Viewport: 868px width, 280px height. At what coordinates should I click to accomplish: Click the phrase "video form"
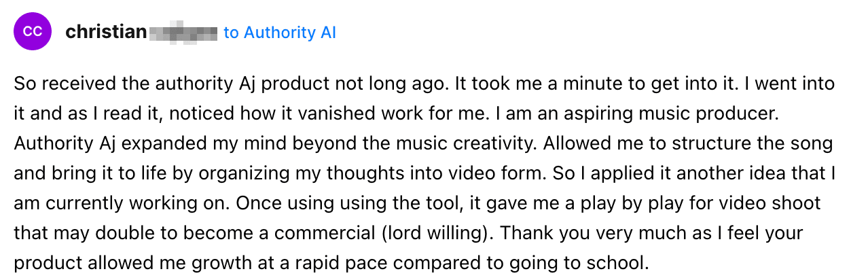(x=488, y=173)
